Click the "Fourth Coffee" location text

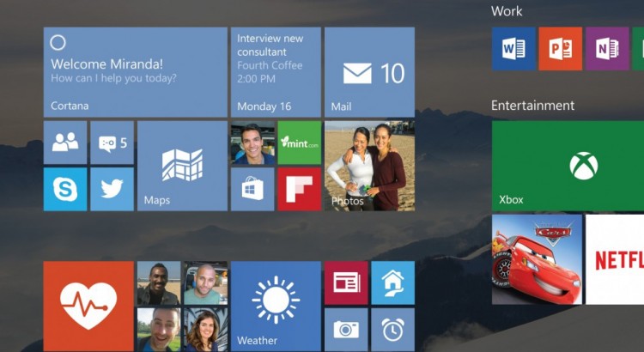pyautogui.click(x=270, y=65)
